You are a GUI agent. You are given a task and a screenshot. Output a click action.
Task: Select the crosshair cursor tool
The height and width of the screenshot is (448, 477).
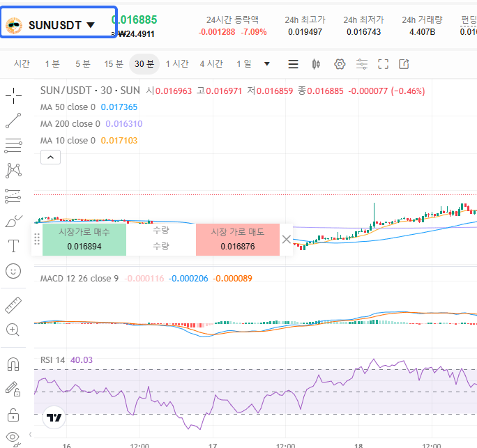pos(13,95)
